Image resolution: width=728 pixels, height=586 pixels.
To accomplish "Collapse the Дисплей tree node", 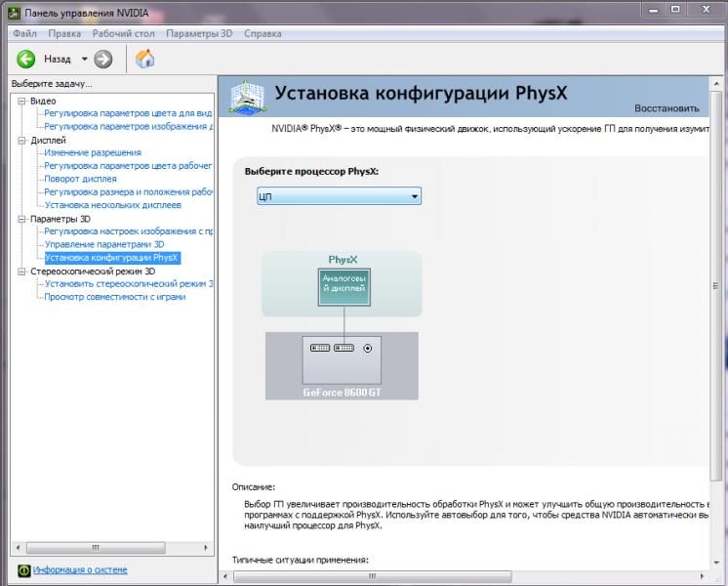I will point(21,141).
